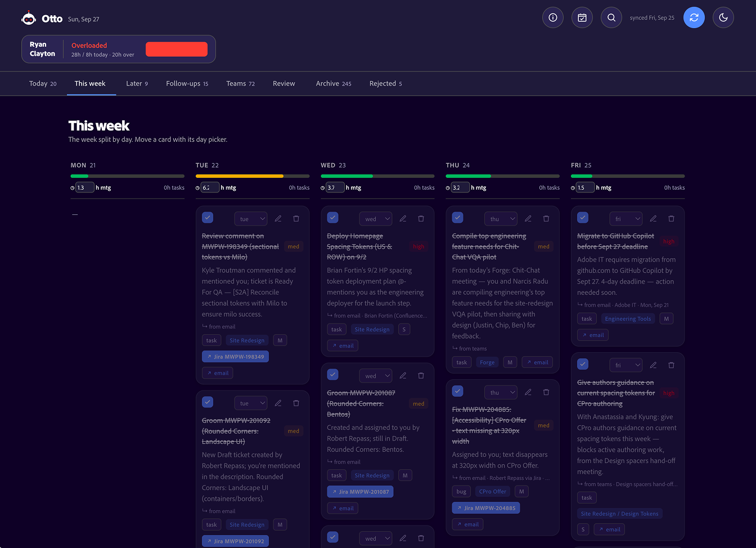Edit Tuesday meeting hours field
This screenshot has height=548, width=756.
click(210, 187)
